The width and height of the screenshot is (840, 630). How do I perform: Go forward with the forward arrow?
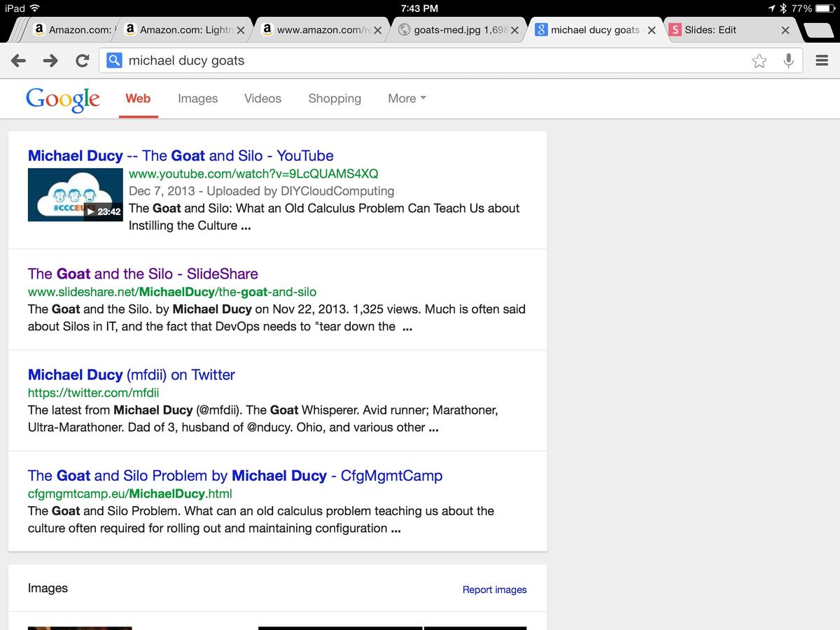(x=50, y=61)
